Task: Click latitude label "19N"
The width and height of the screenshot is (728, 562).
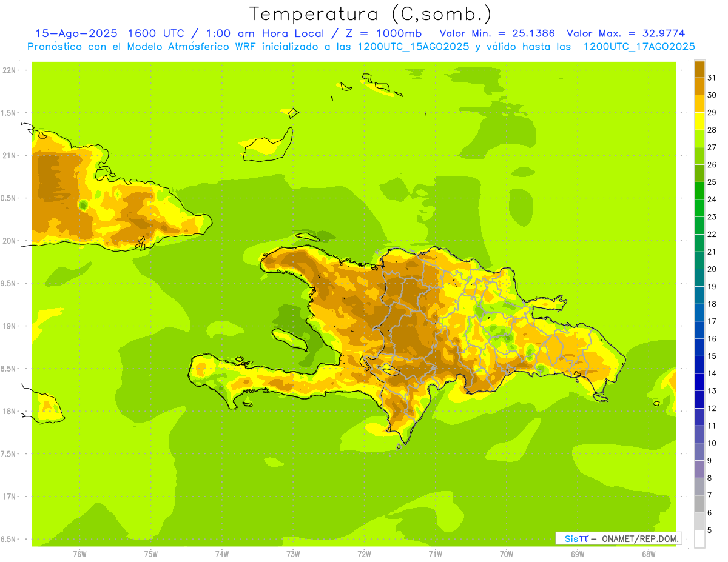Action: pos(10,326)
